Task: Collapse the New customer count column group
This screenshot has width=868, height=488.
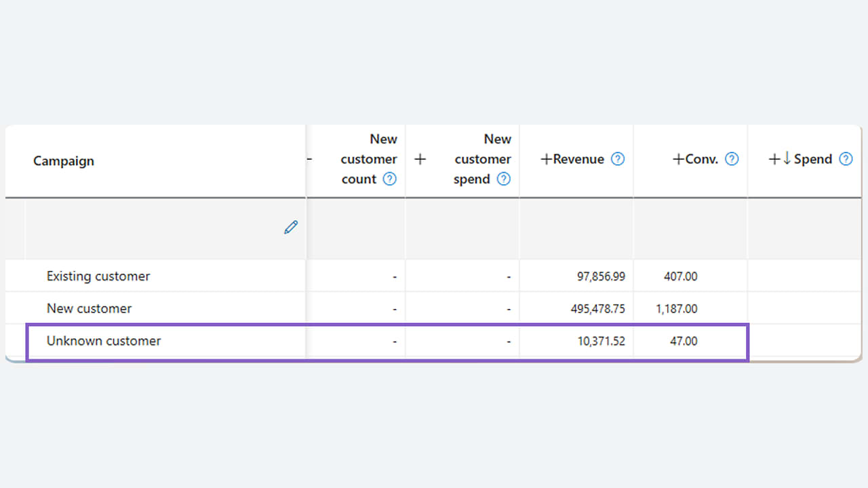Action: 309,159
